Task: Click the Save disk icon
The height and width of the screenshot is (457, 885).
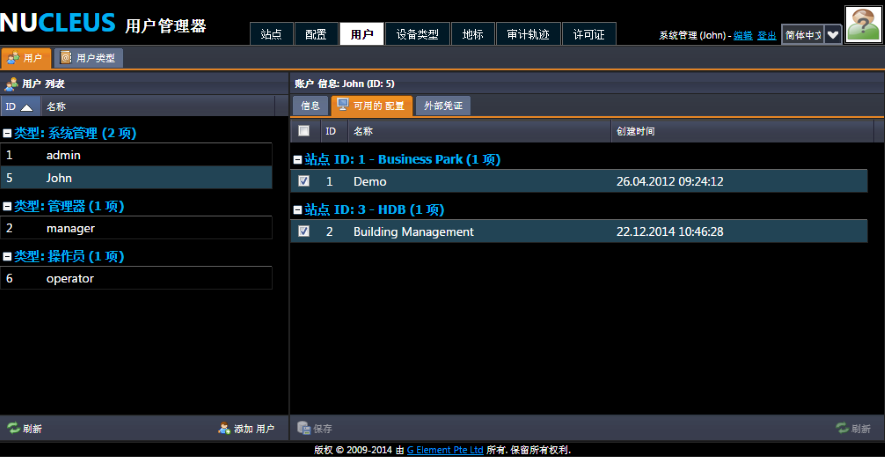Action: point(303,428)
